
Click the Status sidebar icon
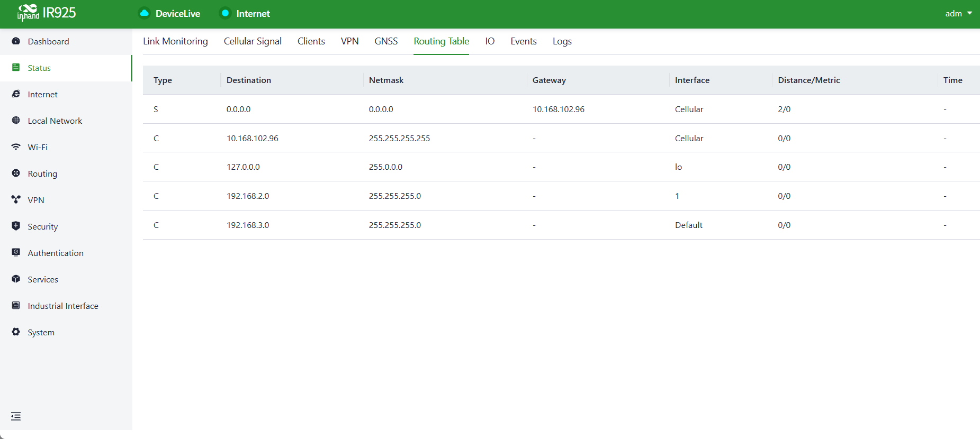[16, 68]
